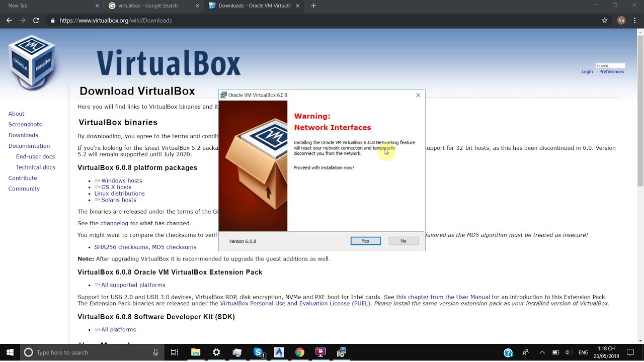Open the Chrome three-dot menu

pyautogui.click(x=636, y=20)
